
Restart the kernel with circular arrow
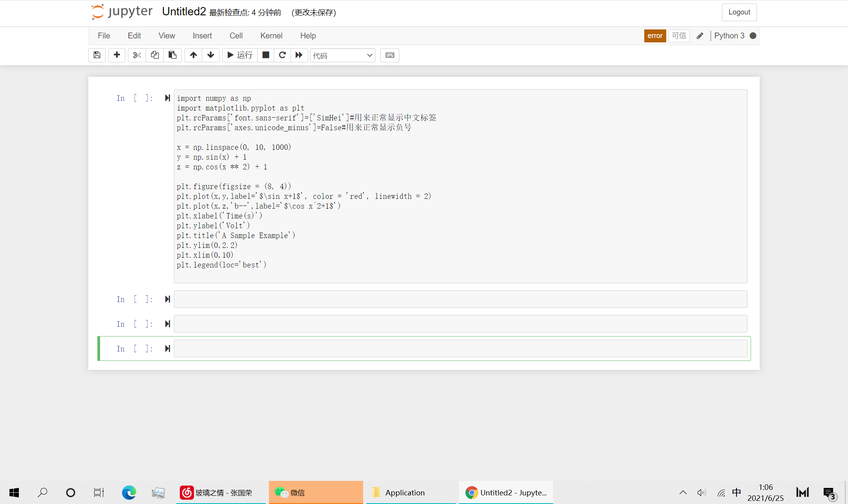(x=282, y=55)
